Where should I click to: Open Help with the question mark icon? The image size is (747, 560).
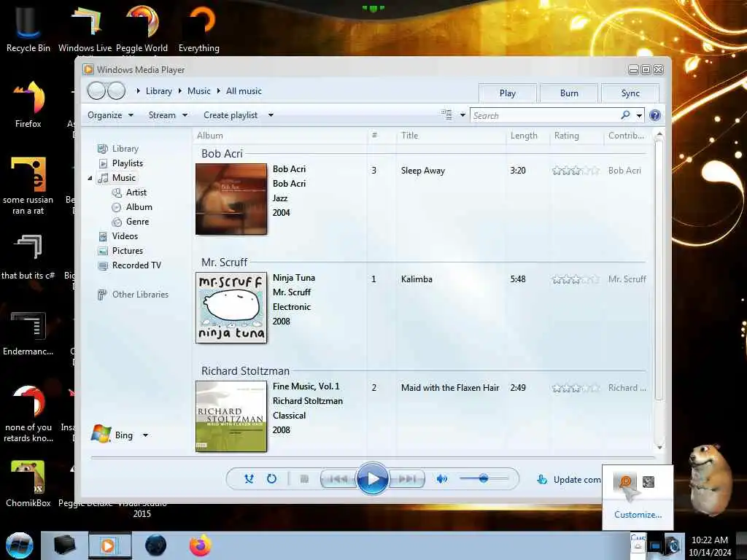655,115
